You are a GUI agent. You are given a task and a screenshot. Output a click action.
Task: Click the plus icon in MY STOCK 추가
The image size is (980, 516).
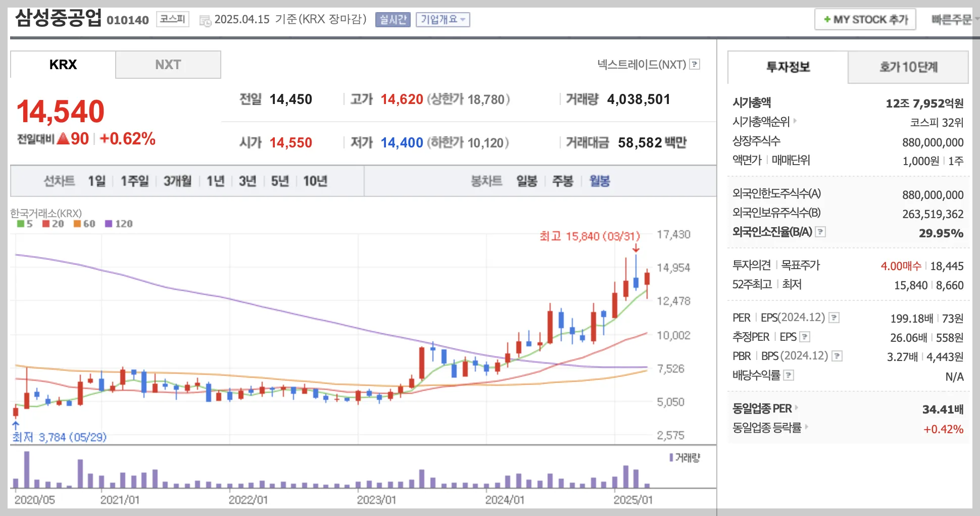tap(827, 20)
